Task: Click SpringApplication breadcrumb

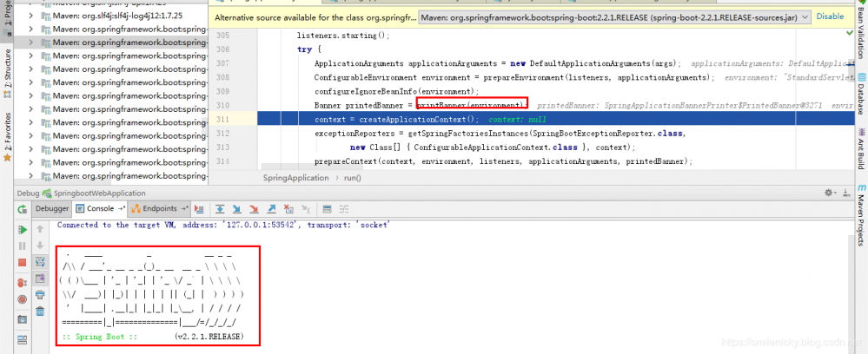Action: coord(295,178)
